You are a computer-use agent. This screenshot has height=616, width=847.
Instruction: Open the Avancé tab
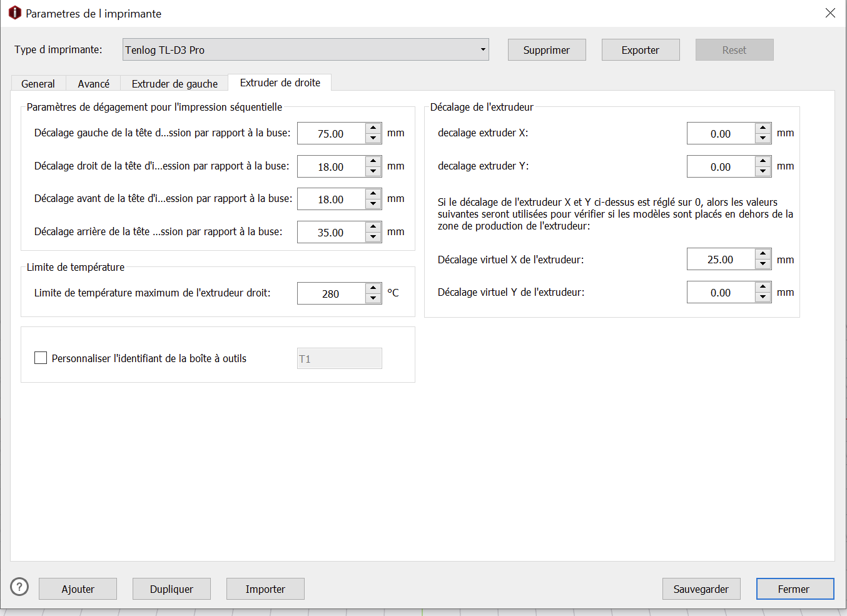pos(93,84)
